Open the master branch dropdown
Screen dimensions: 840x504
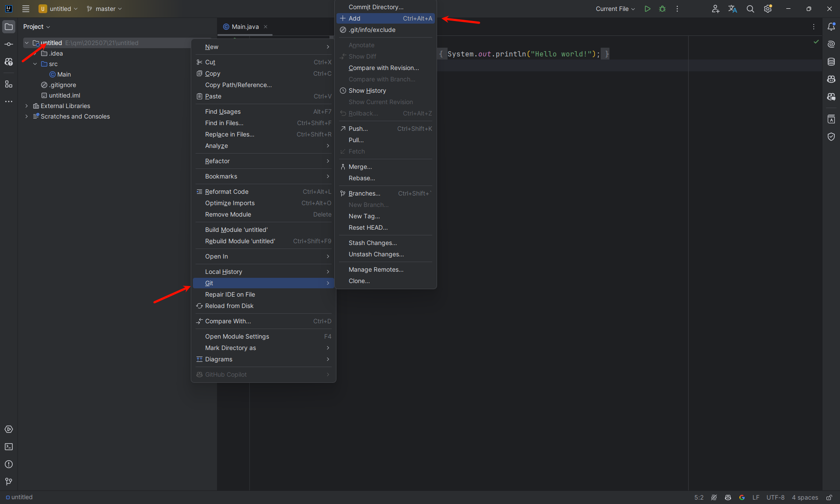pos(105,9)
